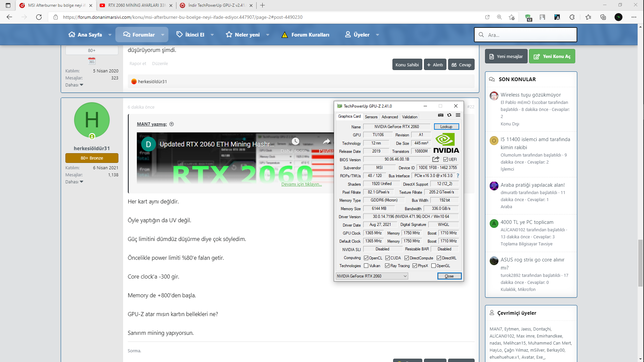Toggle the Ray Tracing checkbox
644x362 pixels.
[x=387, y=266]
